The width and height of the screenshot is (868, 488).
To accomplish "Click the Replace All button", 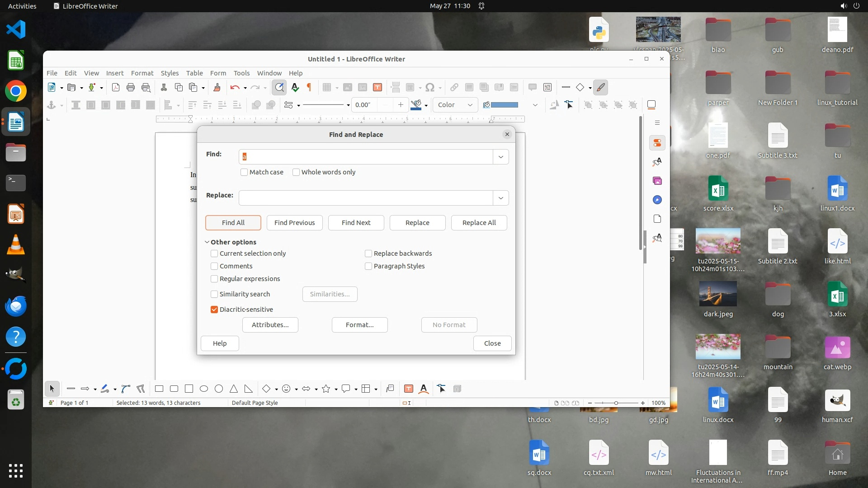I will coord(479,223).
